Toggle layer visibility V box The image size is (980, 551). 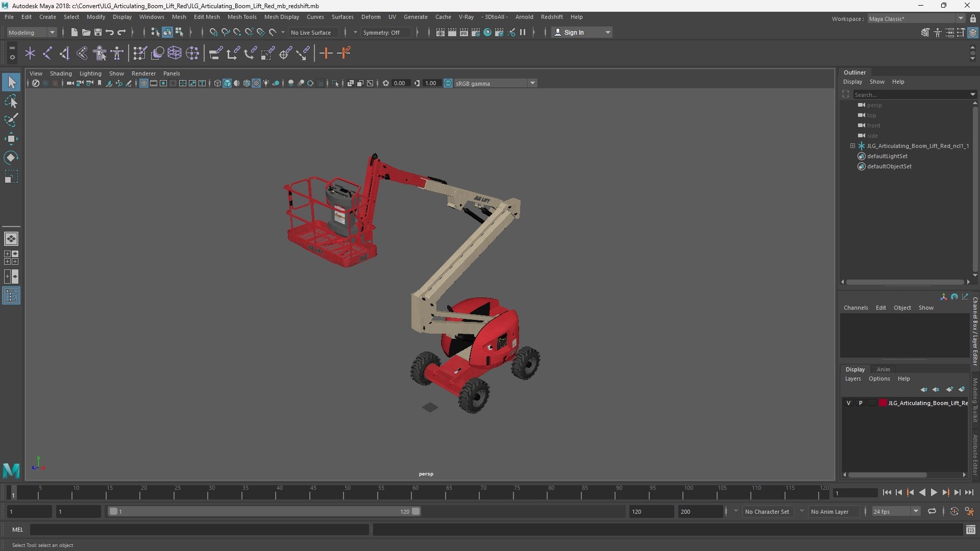tap(848, 403)
